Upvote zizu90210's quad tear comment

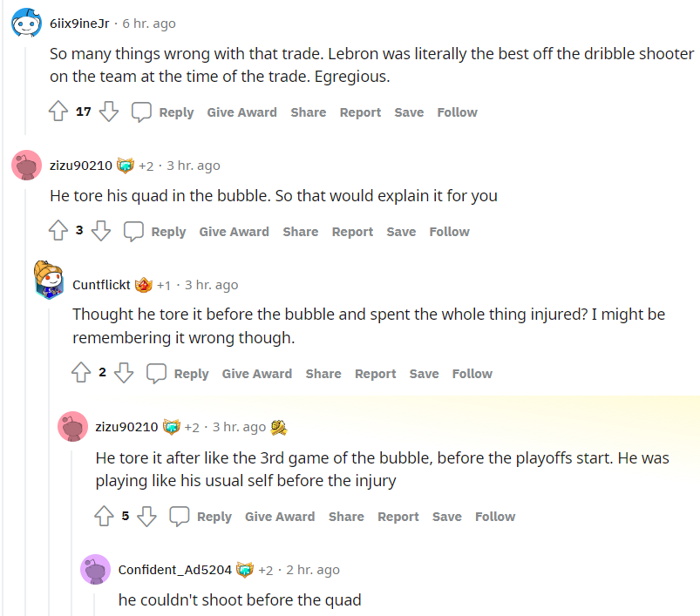pyautogui.click(x=58, y=232)
